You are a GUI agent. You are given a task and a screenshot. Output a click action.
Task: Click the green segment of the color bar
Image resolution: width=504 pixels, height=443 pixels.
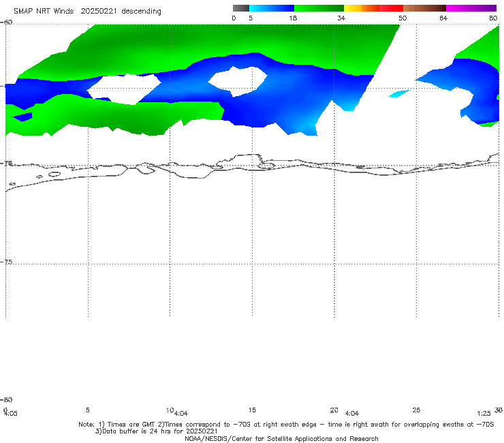pyautogui.click(x=319, y=8)
